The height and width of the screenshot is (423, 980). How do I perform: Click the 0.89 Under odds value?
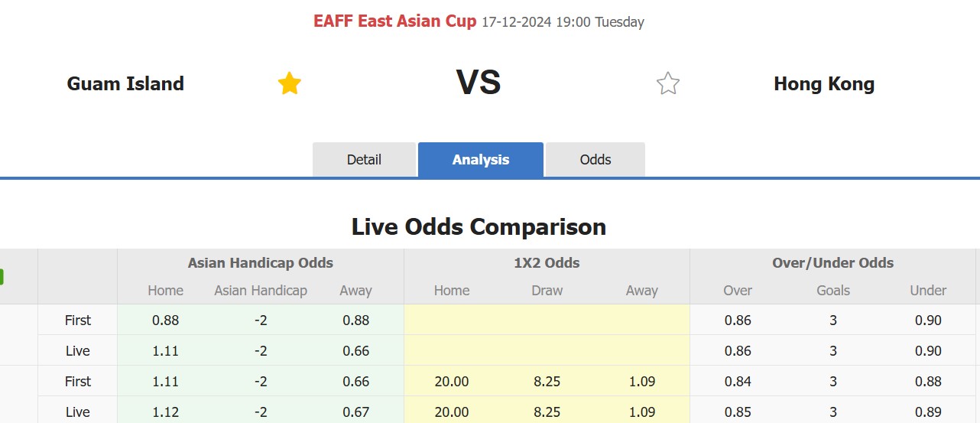[x=928, y=412]
